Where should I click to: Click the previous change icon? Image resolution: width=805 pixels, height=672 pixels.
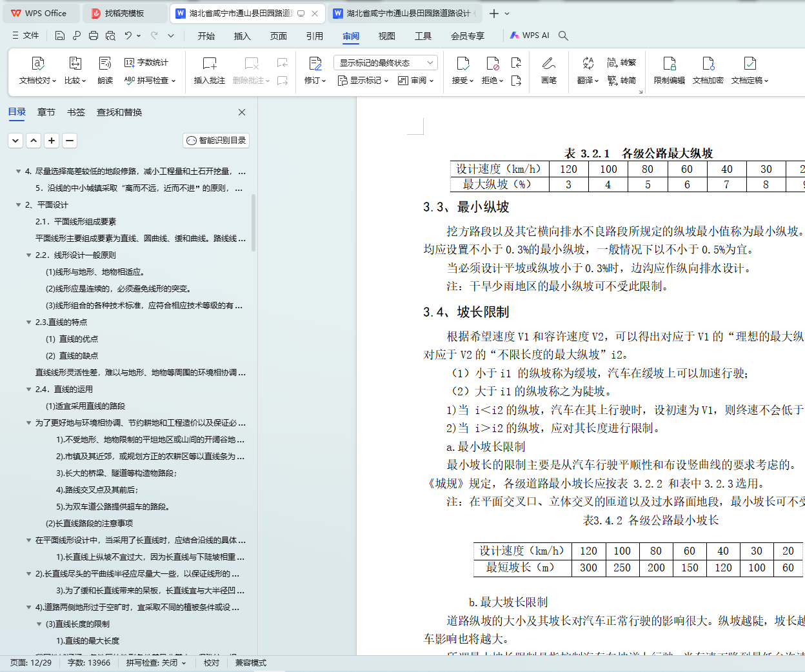pos(516,63)
